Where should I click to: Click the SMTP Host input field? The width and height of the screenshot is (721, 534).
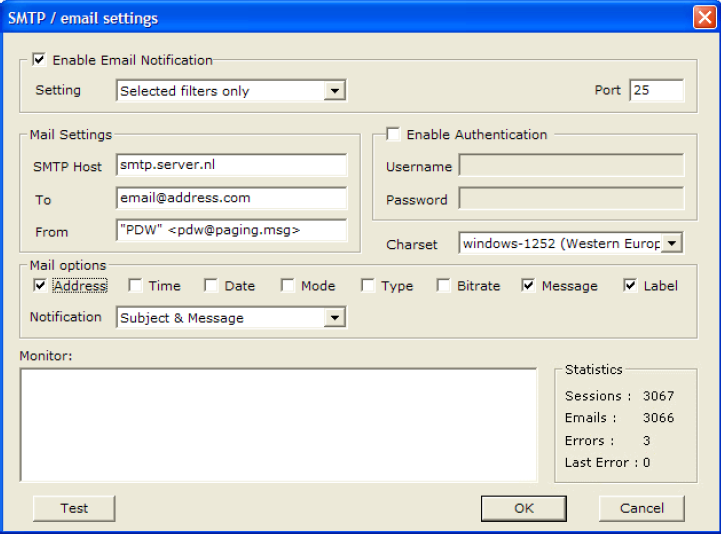(231, 165)
